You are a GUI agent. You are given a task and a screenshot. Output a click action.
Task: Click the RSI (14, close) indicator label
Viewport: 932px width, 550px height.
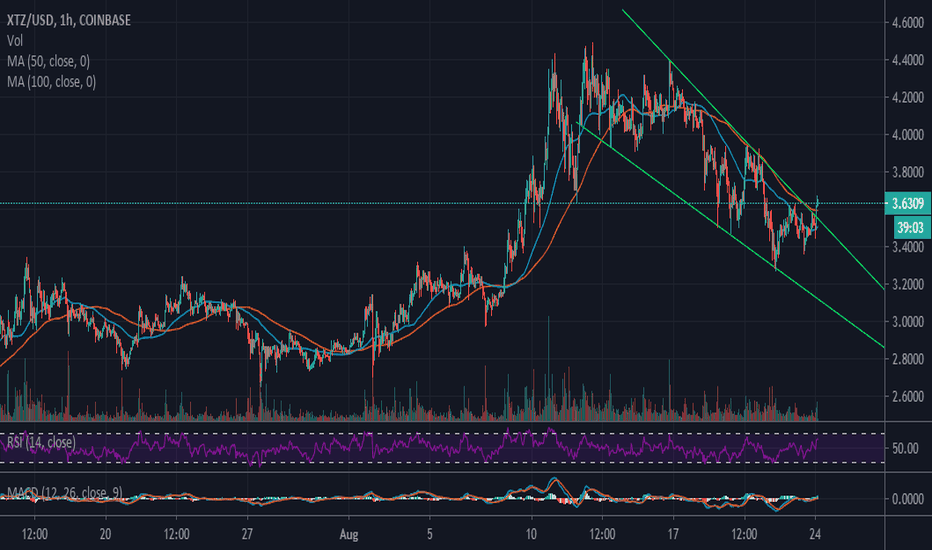pos(41,442)
